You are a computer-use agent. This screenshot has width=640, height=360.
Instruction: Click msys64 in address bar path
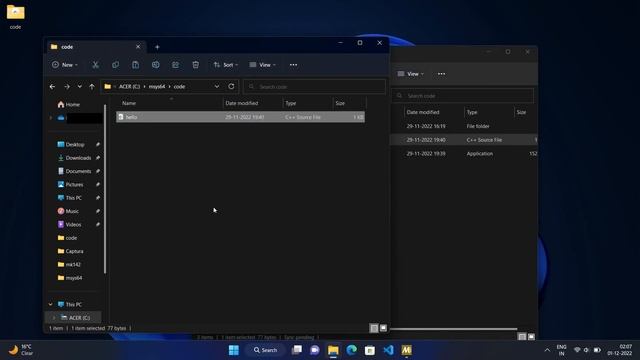click(157, 87)
